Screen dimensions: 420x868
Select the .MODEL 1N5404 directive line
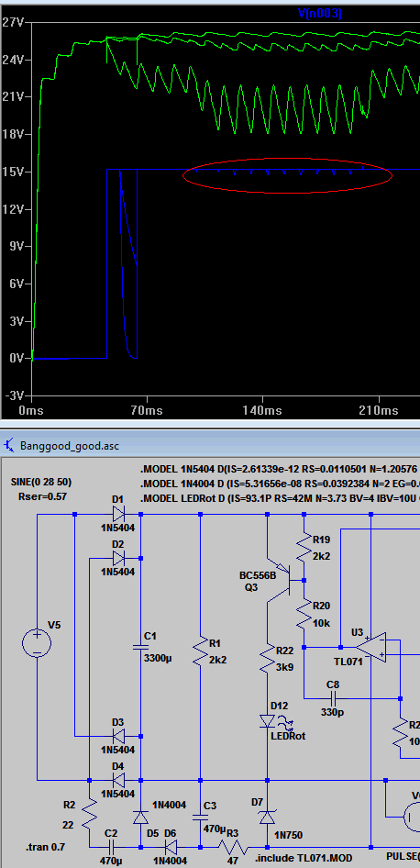pos(280,470)
